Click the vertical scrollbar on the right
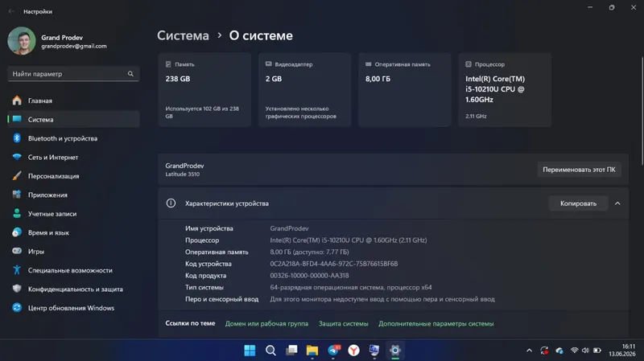 642,112
